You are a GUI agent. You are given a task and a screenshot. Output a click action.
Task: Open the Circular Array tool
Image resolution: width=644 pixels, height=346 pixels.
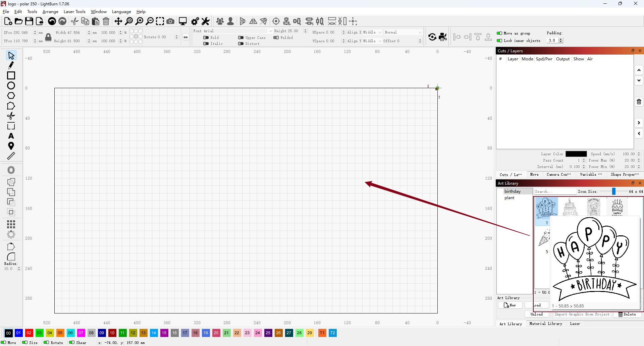[x=11, y=234]
